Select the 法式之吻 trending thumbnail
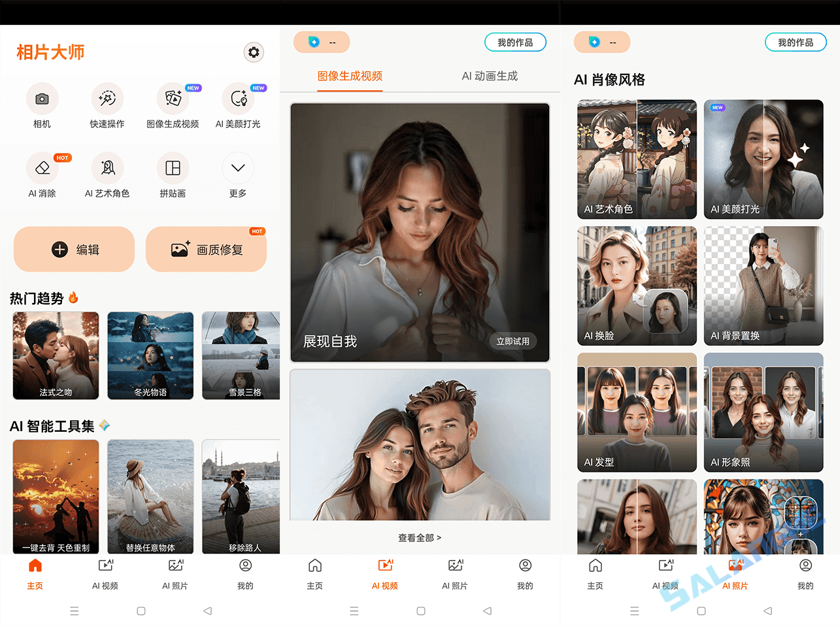The width and height of the screenshot is (840, 626). [x=56, y=355]
